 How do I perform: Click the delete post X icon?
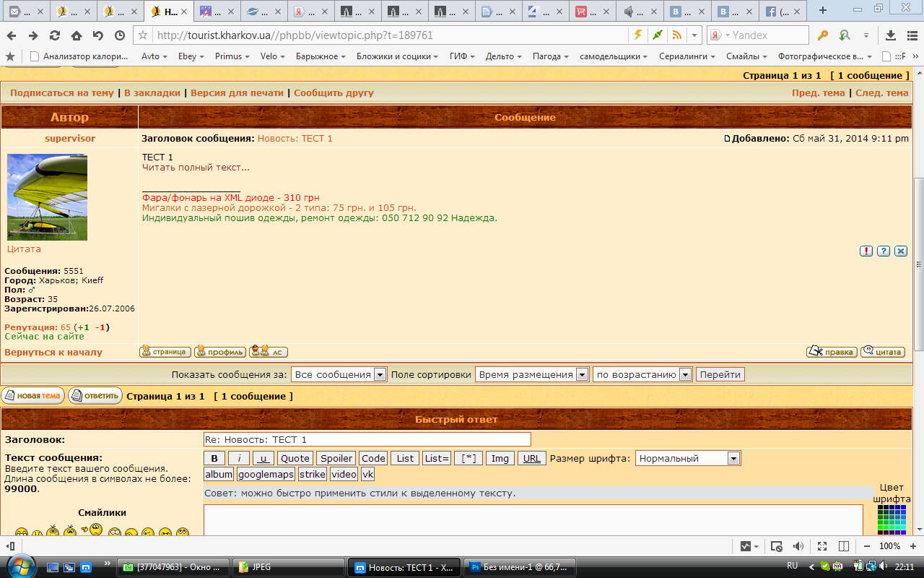pos(901,251)
